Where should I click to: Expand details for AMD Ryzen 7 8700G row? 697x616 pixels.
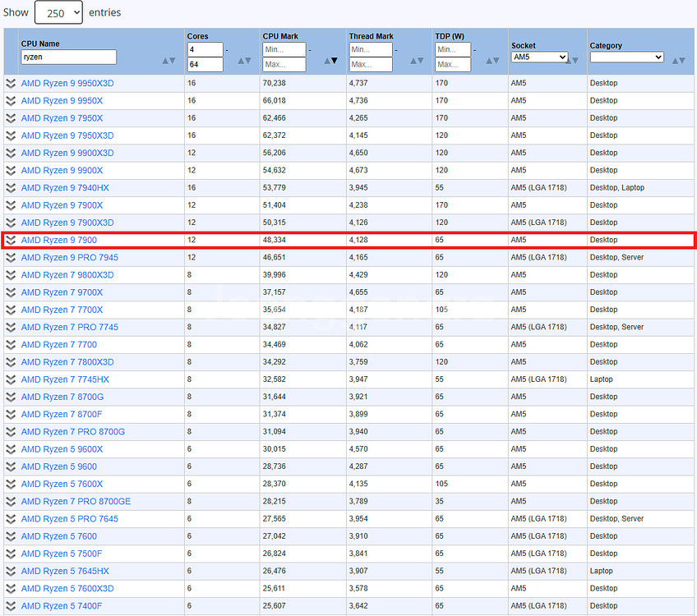(x=11, y=397)
